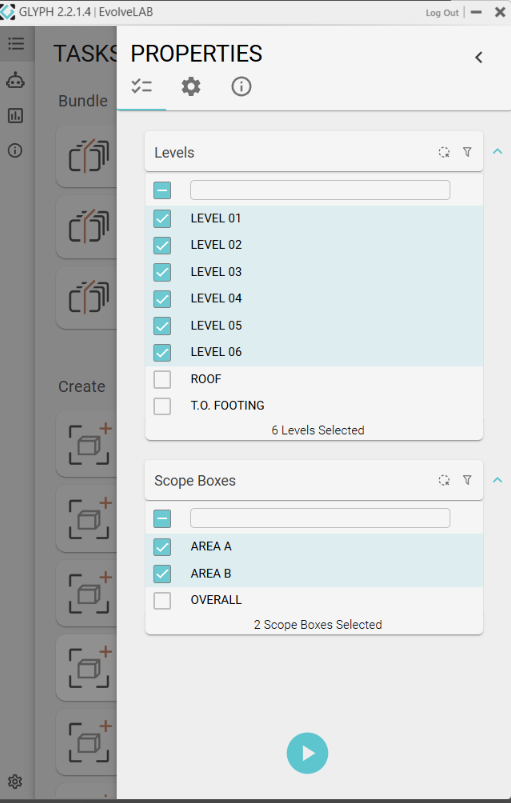Run the task with play button

307,753
